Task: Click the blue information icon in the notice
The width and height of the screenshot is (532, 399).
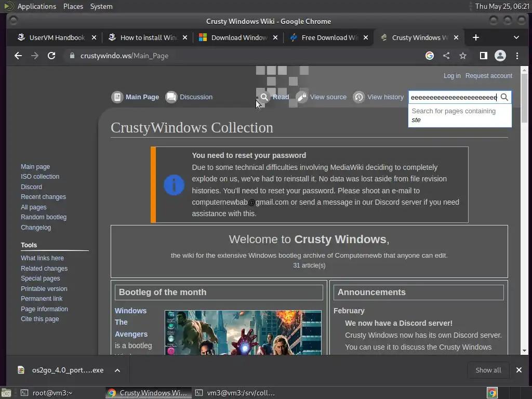Action: [174, 185]
